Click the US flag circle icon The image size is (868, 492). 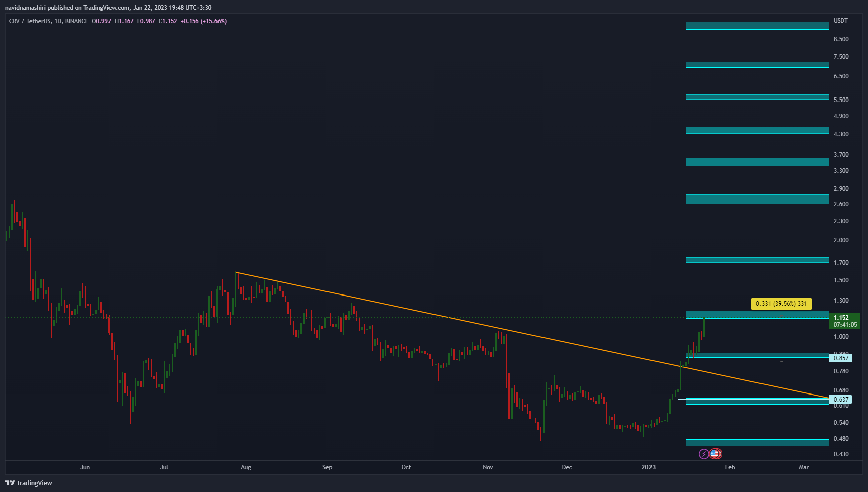pyautogui.click(x=716, y=454)
